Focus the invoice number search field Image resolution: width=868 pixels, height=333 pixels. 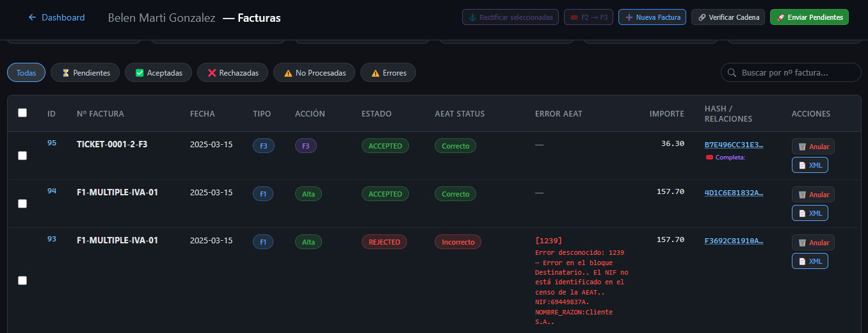pos(797,73)
